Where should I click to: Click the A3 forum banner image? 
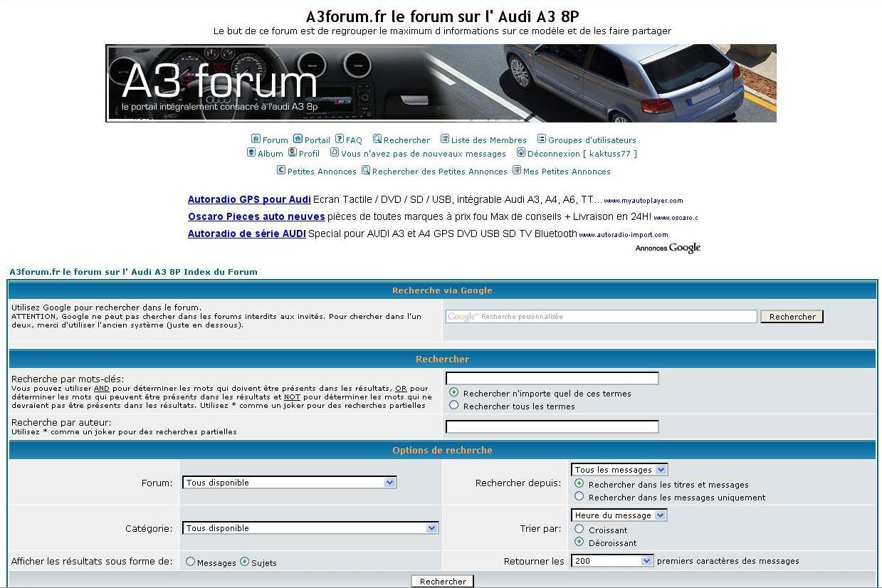[441, 83]
